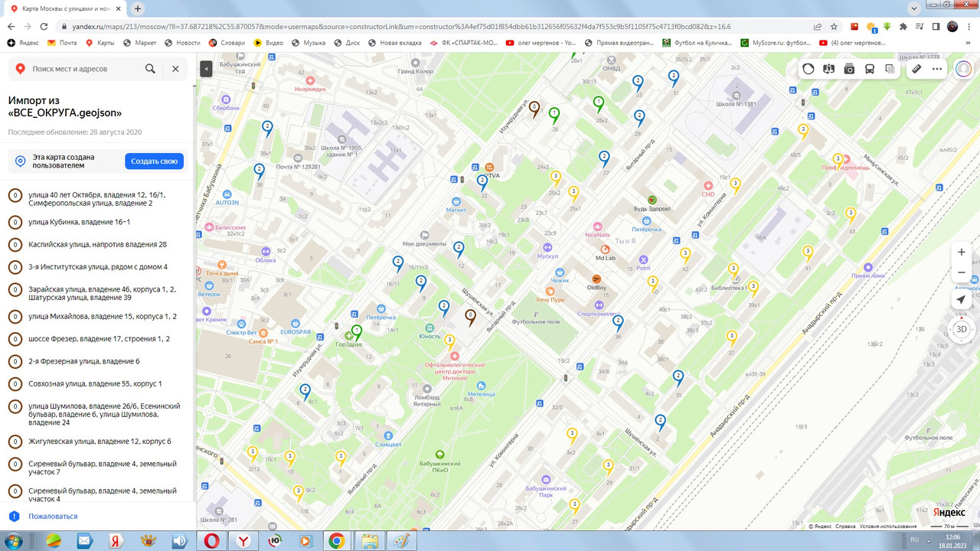The width and height of the screenshot is (980, 551).
Task: Open the panoramas icon on map
Action: point(828,69)
